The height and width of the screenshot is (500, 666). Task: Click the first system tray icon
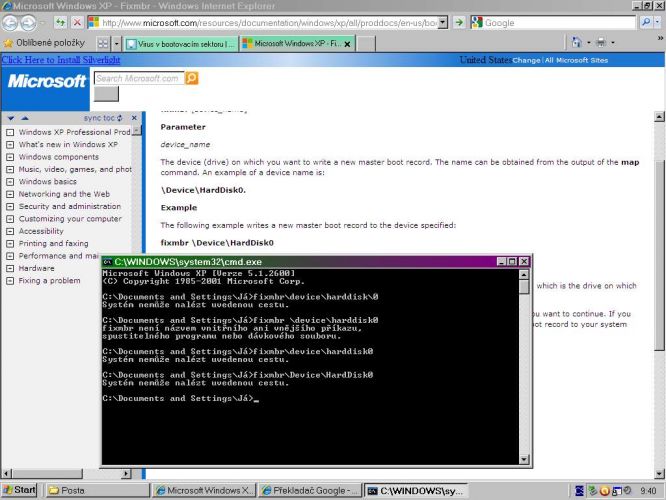pos(579,491)
